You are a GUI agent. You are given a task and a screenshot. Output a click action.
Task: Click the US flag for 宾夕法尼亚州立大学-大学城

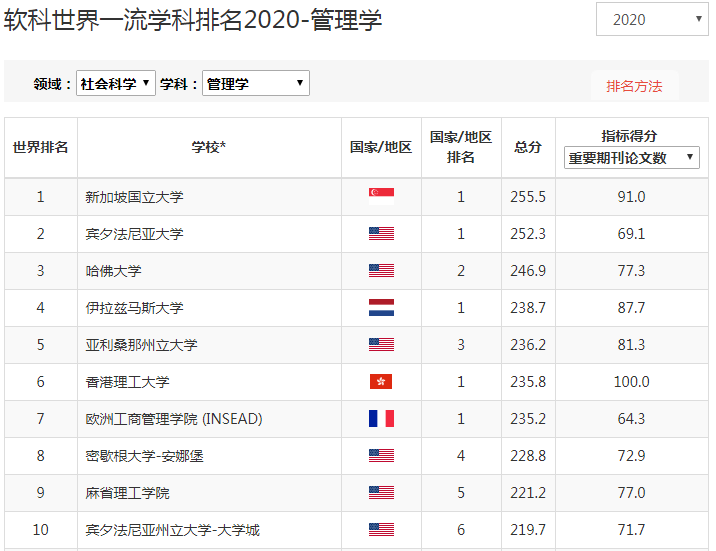coord(381,530)
